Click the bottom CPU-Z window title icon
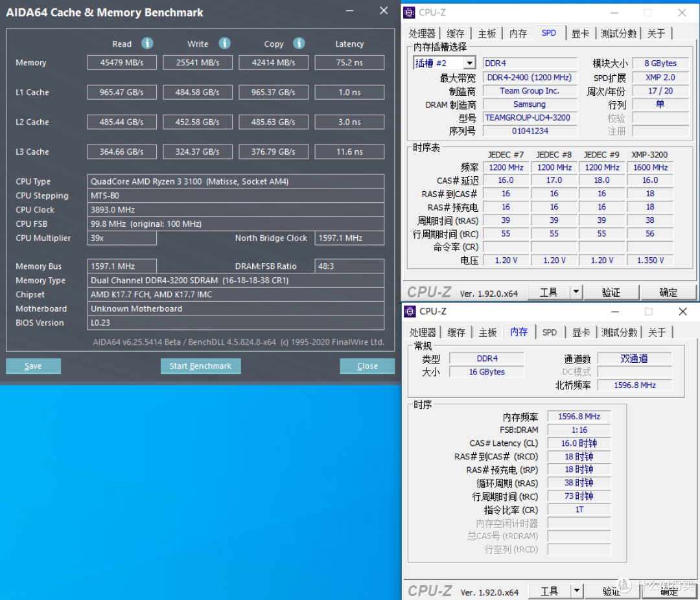Viewport: 700px width, 600px height. pyautogui.click(x=410, y=311)
